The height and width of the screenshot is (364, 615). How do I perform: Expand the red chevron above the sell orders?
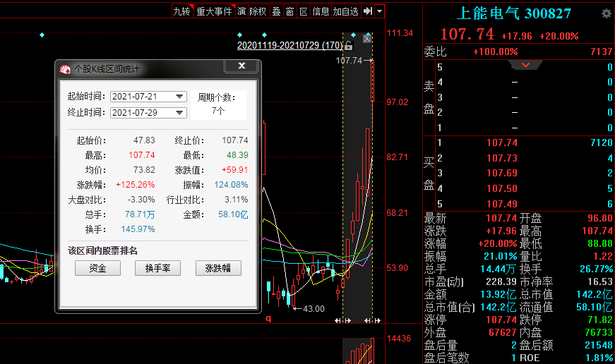pos(525,65)
